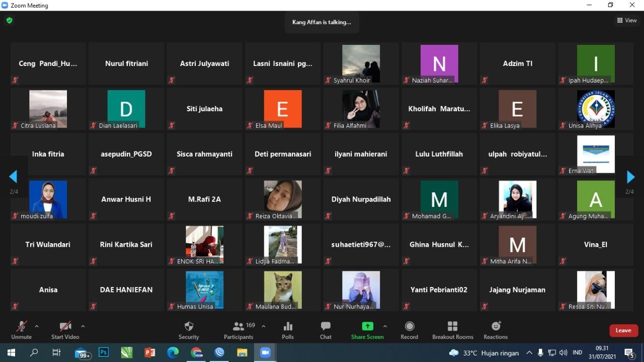Viewport: 644px width, 362px height.
Task: Select Vina_El participant tile
Action: pos(596,245)
